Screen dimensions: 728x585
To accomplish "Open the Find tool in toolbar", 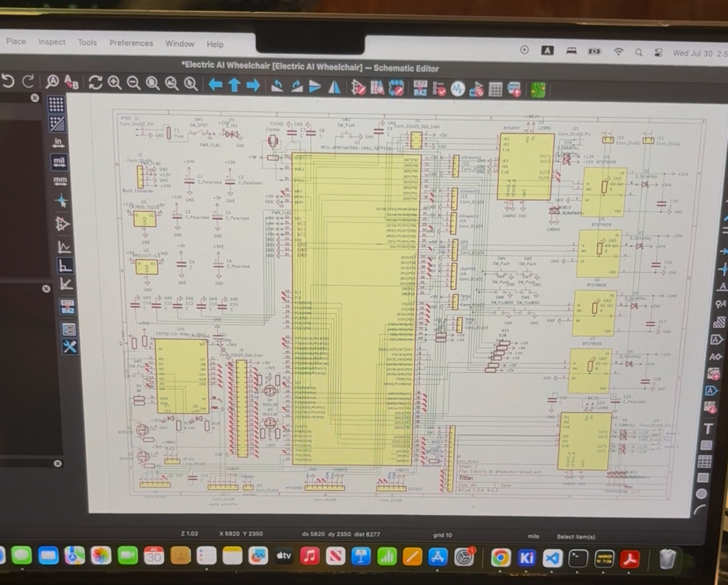I will 52,82.
